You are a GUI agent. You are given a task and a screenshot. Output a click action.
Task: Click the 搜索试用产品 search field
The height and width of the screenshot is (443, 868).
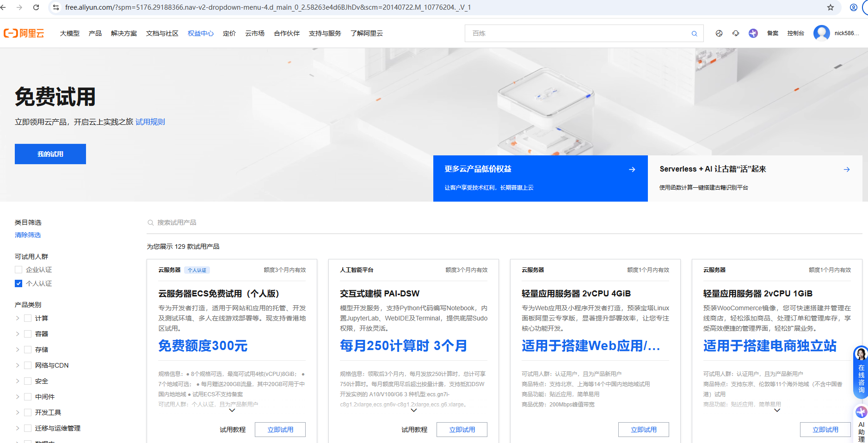point(277,222)
